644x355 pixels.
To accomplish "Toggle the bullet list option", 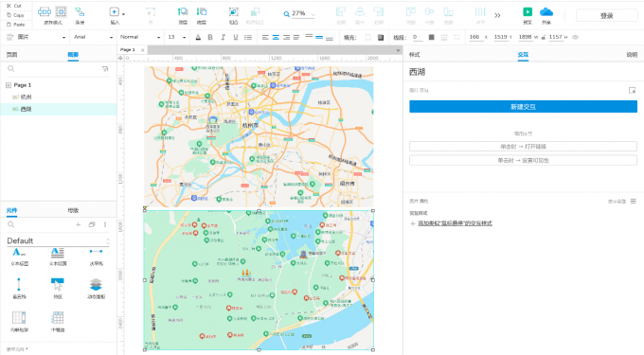I will point(248,37).
